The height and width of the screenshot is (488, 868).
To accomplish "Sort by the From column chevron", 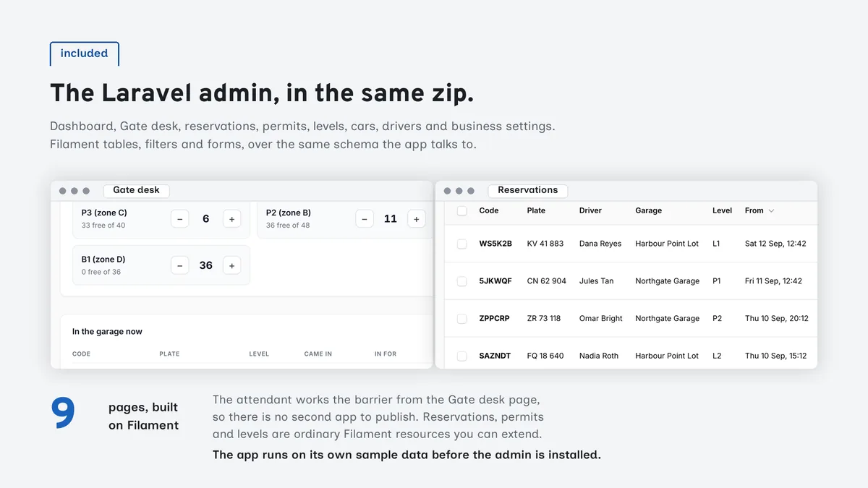I will pos(771,211).
